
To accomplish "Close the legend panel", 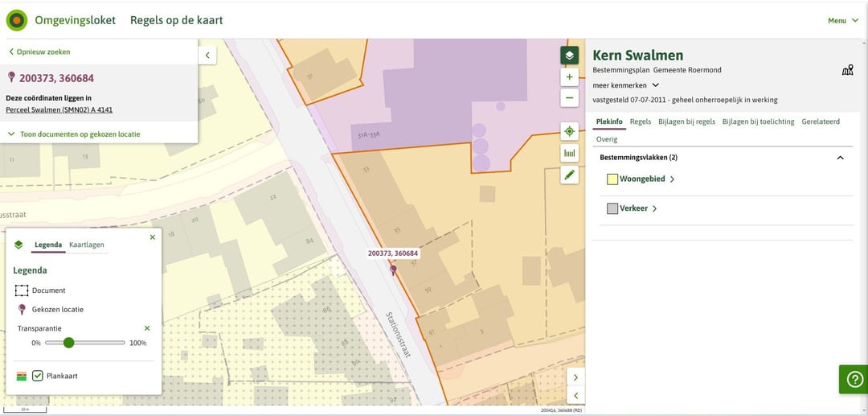I will point(153,237).
